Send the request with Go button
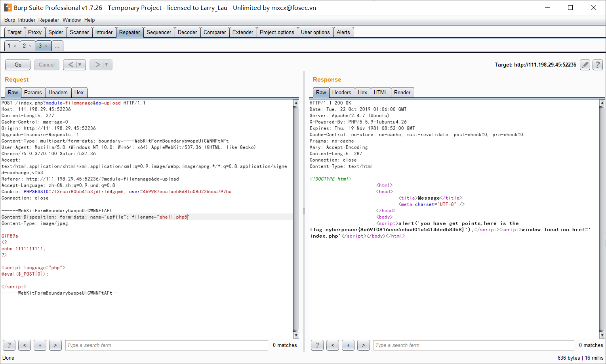606x364 pixels. 18,65
